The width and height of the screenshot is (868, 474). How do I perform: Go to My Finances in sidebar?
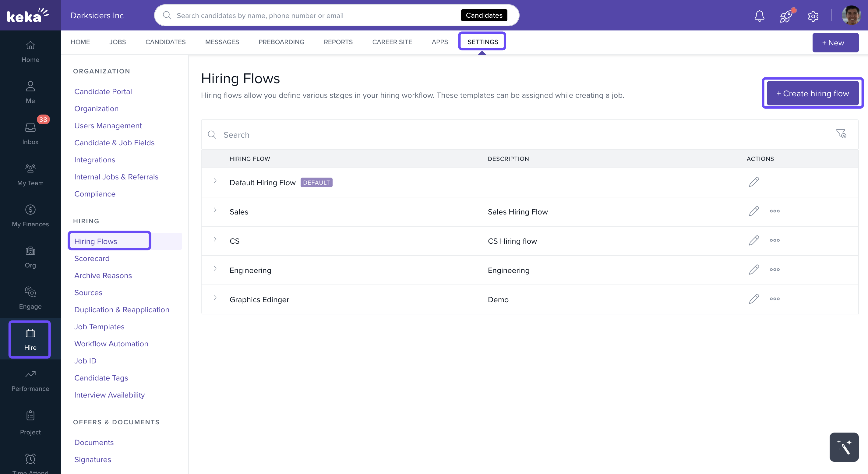30,216
